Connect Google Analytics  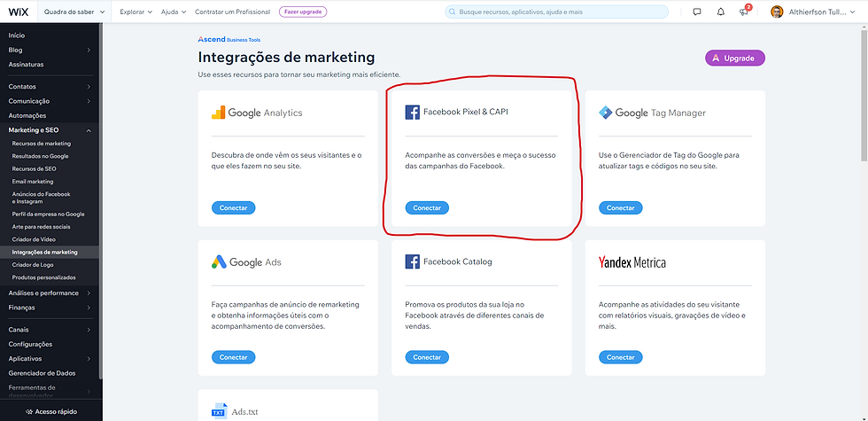(x=233, y=207)
